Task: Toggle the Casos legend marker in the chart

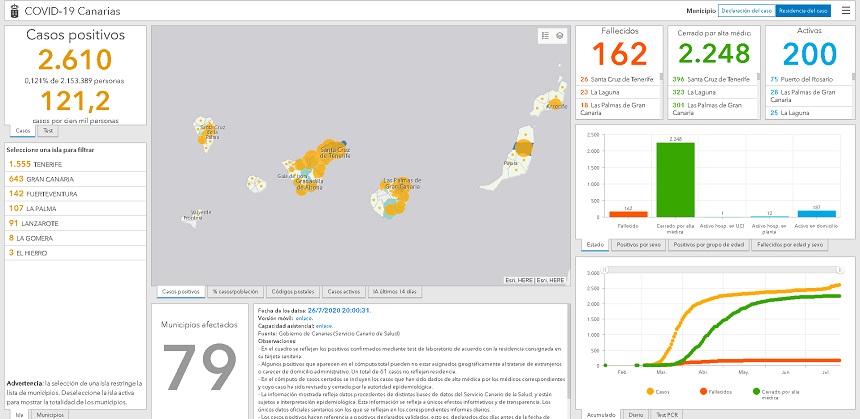Action: 652,391
